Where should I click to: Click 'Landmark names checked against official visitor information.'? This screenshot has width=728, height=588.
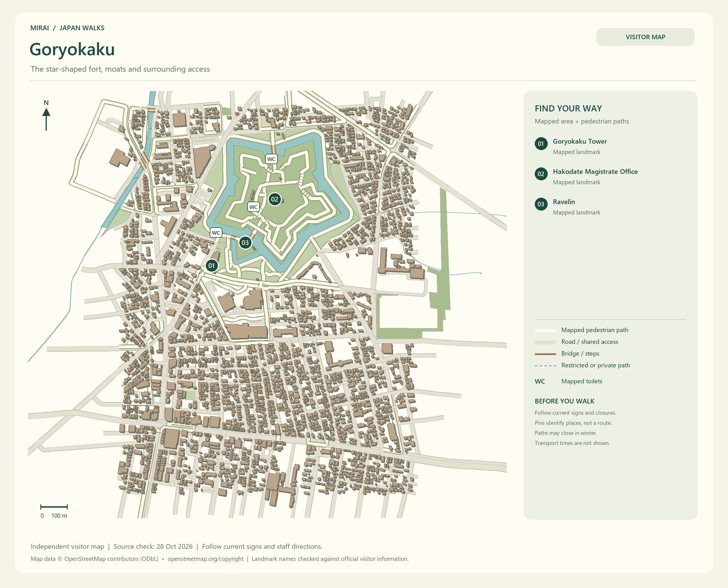[330, 559]
